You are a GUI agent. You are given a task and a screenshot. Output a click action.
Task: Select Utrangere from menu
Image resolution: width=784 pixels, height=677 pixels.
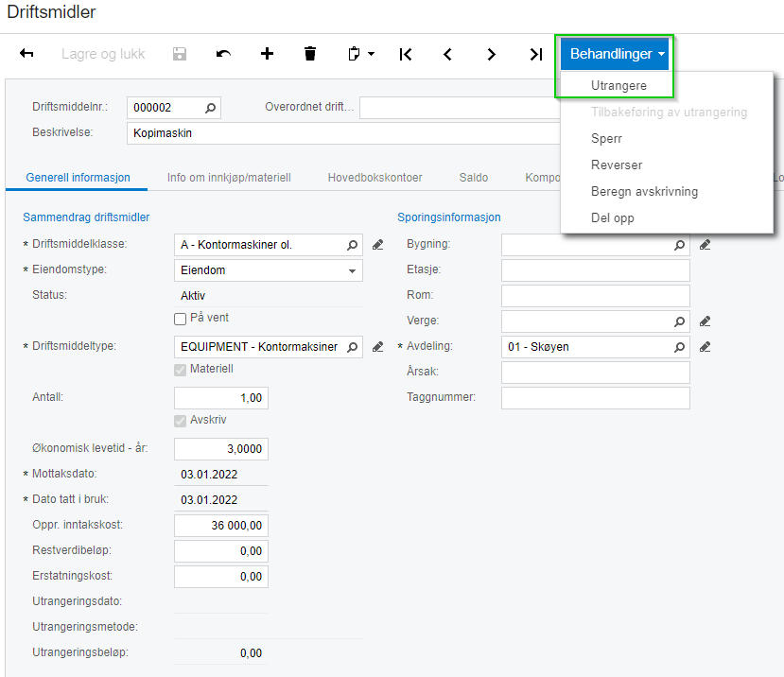click(x=618, y=85)
